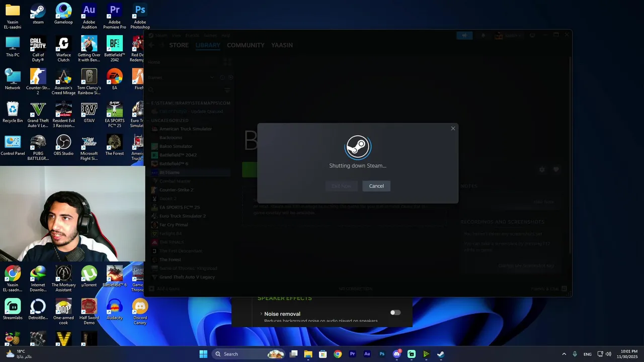
Task: Select The Forest desktop shortcut
Action: point(115,145)
